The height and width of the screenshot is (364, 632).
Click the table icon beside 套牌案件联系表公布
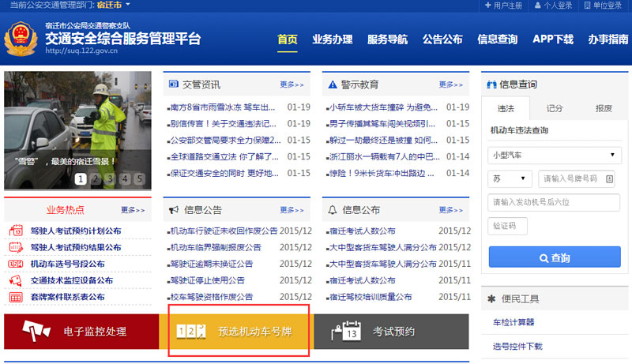pyautogui.click(x=16, y=297)
